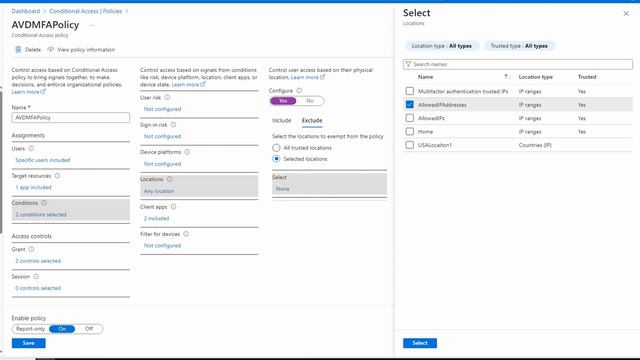Open the 2 included link under Client apps
640x360 pixels.
[156, 218]
